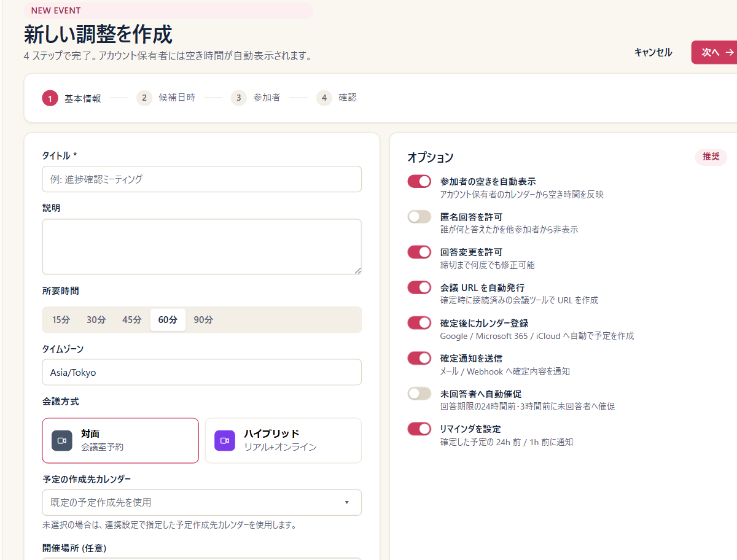The width and height of the screenshot is (737, 560).
Task: Click the 説明 textarea resize handle
Action: pyautogui.click(x=357, y=270)
